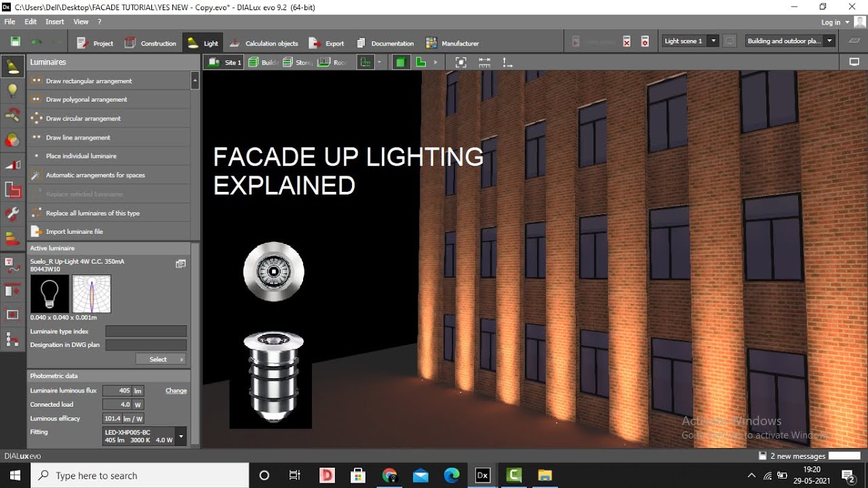
Task: Open the copy-along-line tool in the sidebar
Action: [12, 190]
